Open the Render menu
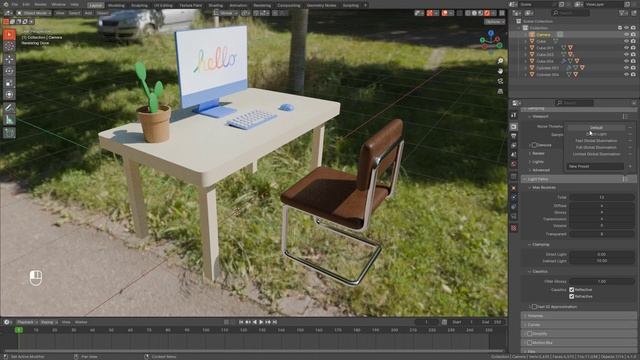 (40, 4)
